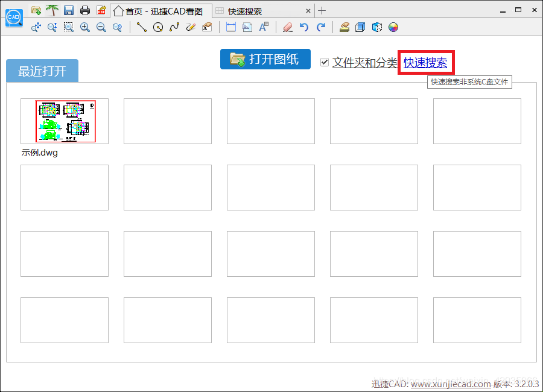Viewport: 543px width, 392px height.
Task: Select the curve drawing tool
Action: [x=174, y=27]
